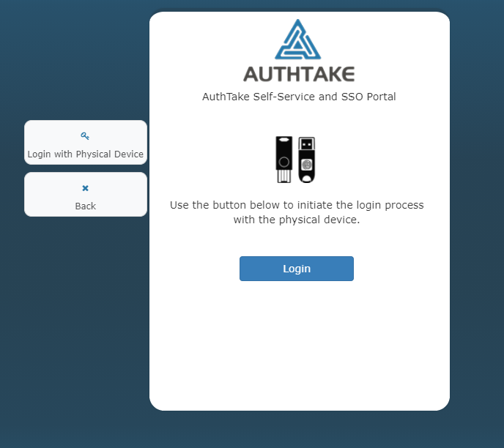Viewport: 504px width, 448px height.
Task: Click the security key devices illustration
Action: click(x=295, y=160)
